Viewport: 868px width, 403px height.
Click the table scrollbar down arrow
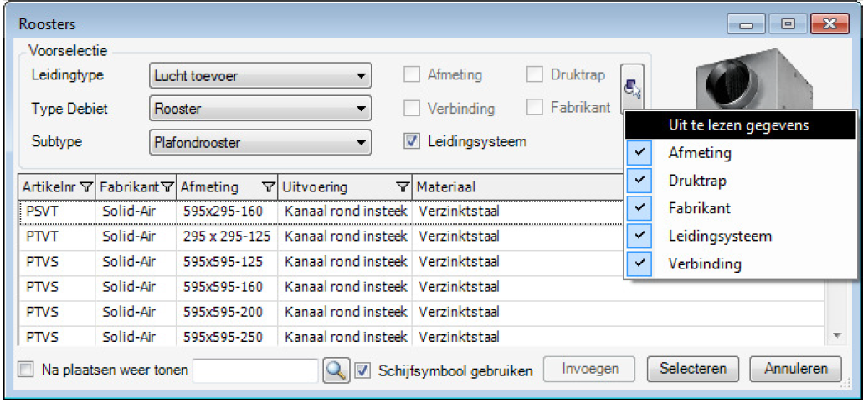[x=836, y=335]
